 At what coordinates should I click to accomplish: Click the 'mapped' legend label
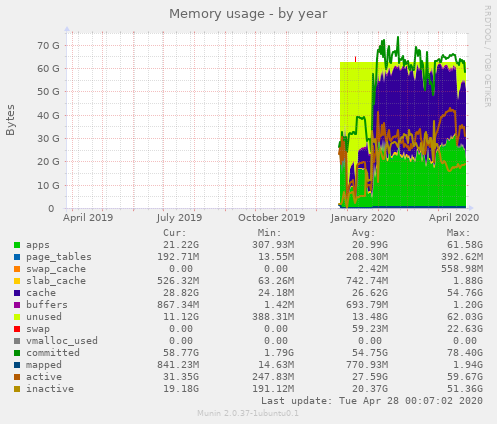(44, 365)
